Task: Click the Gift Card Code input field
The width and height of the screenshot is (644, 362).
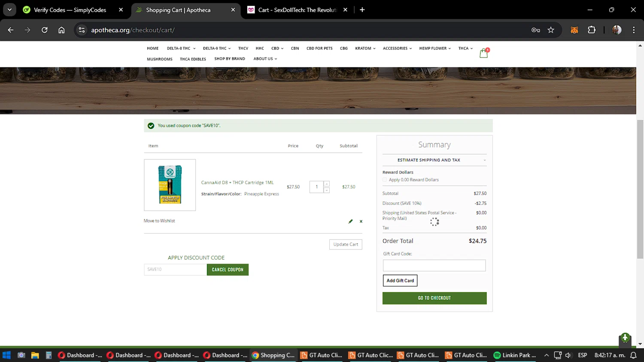Action: [x=434, y=265]
